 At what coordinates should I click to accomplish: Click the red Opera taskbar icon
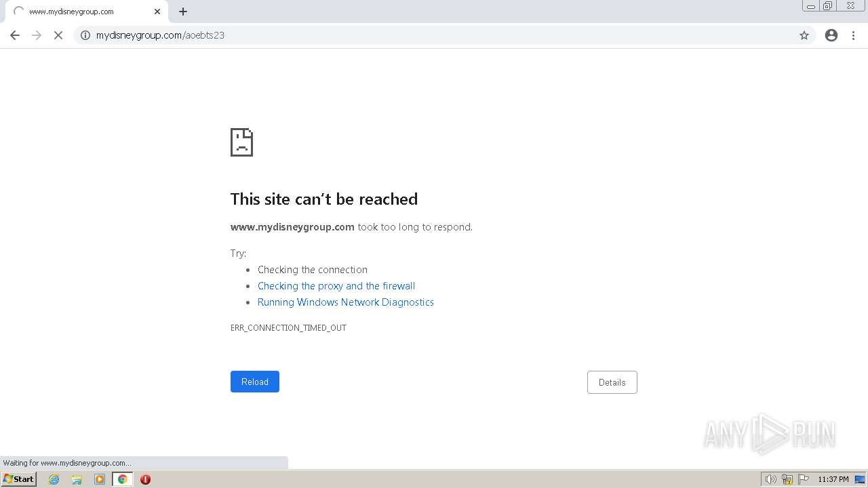tap(145, 479)
